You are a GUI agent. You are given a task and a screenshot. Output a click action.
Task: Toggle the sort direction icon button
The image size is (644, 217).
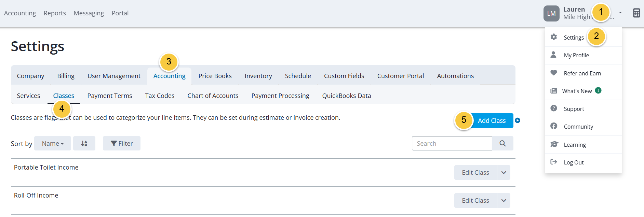[84, 143]
